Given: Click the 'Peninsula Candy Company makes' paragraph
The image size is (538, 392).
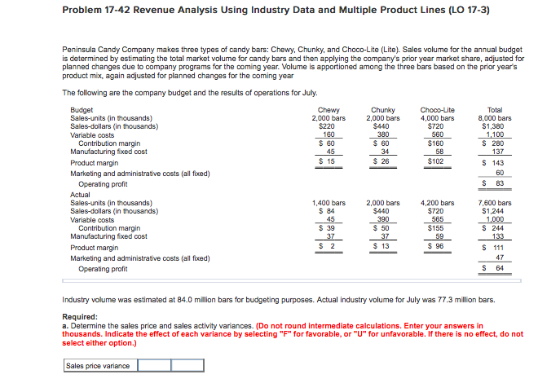Looking at the screenshot, I should (293, 63).
